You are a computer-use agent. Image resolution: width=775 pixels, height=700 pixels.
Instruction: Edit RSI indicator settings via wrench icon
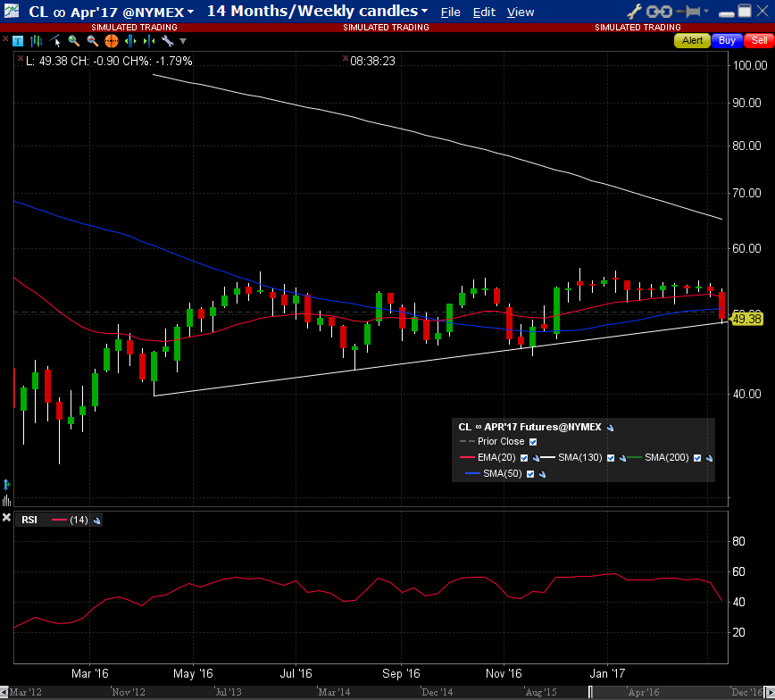96,520
